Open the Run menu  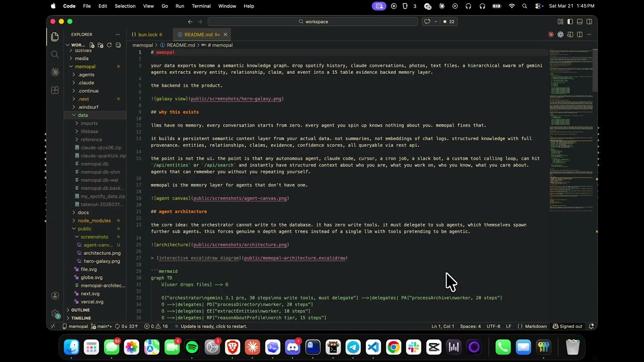180,6
